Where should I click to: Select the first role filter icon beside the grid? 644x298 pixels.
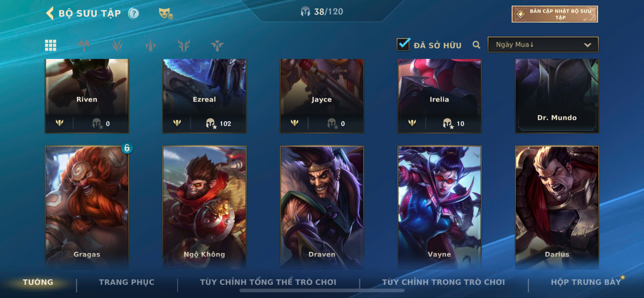pos(84,45)
